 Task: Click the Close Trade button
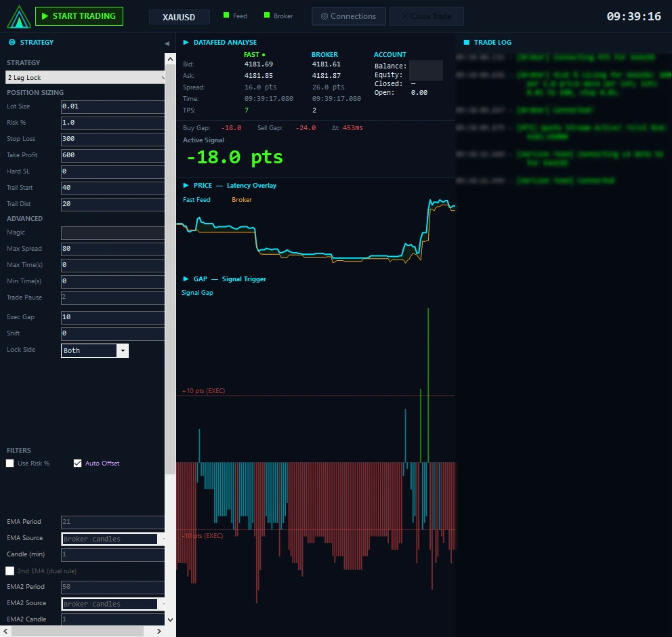click(x=426, y=16)
